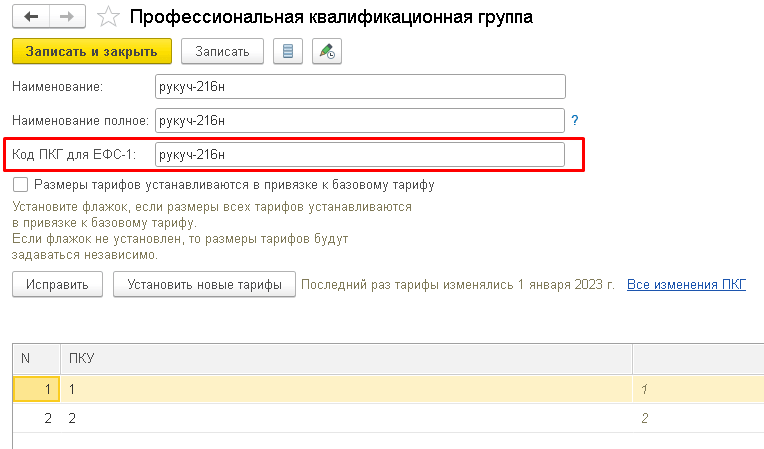
Task: Click italic value 2 in last column
Action: pos(644,419)
